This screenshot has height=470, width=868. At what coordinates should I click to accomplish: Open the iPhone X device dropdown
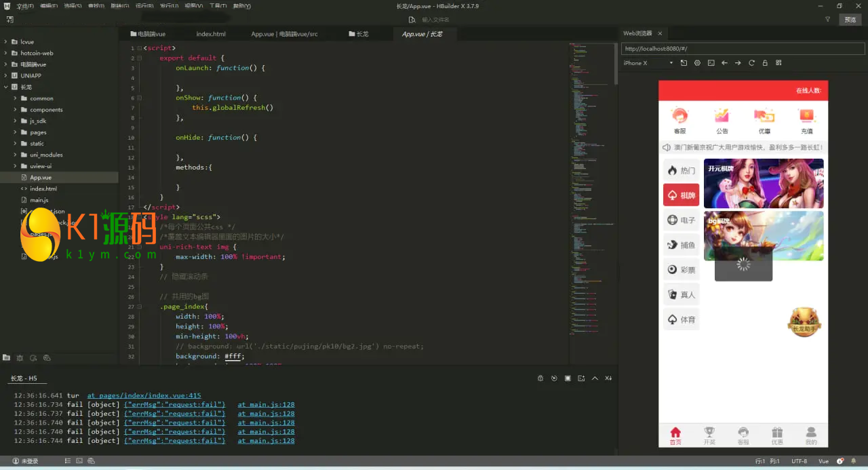[x=648, y=63]
